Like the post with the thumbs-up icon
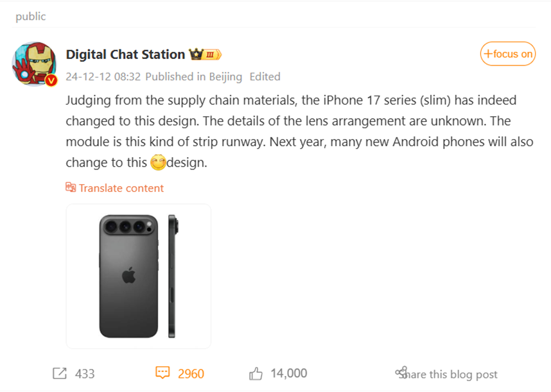The image size is (551, 392). (x=256, y=373)
